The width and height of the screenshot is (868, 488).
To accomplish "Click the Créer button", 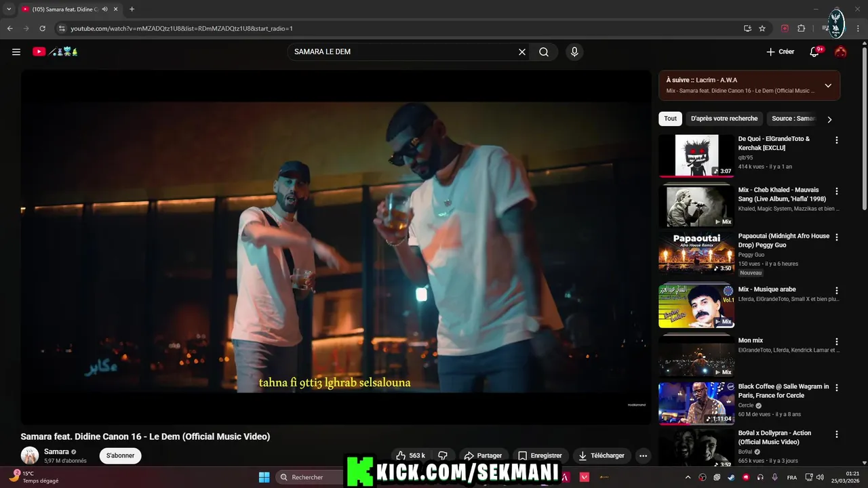I will coord(780,52).
